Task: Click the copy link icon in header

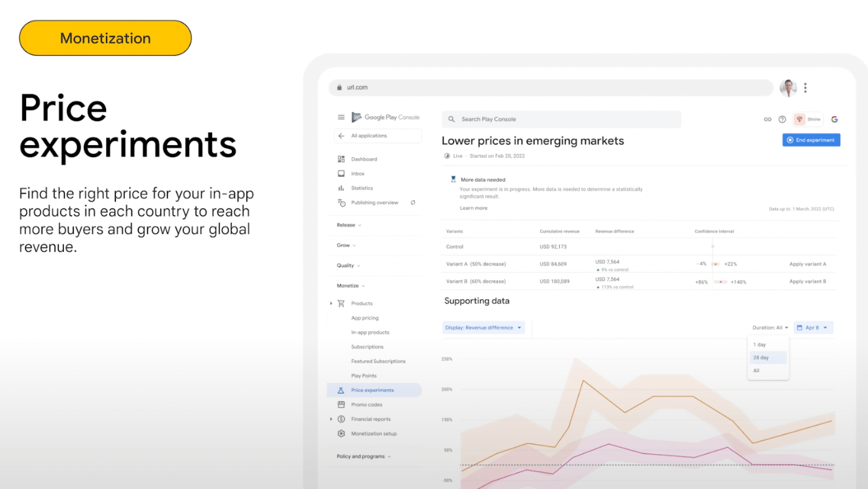Action: click(768, 119)
